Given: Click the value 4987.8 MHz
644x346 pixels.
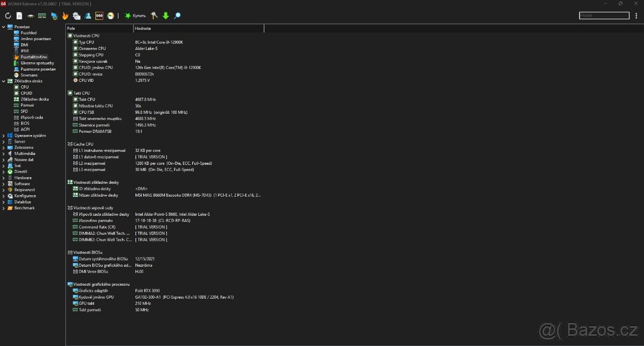Looking at the screenshot, I should (x=145, y=99).
